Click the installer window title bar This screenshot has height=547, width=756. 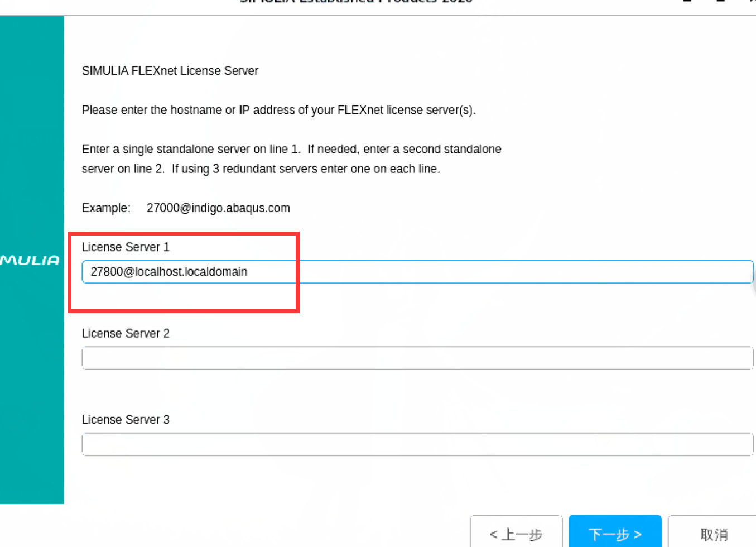pyautogui.click(x=378, y=6)
